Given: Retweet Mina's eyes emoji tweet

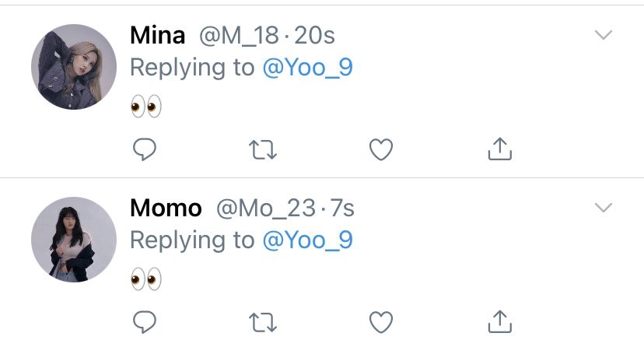Looking at the screenshot, I should pos(263,149).
